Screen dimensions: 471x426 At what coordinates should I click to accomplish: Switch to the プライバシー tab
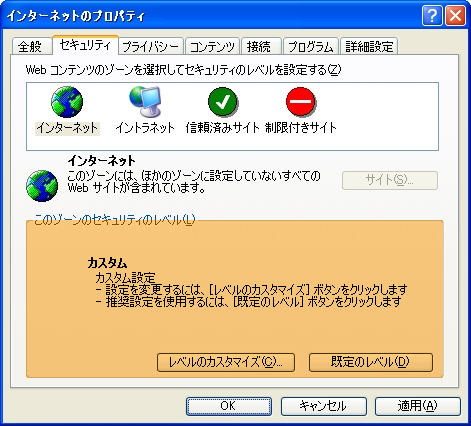(x=151, y=46)
